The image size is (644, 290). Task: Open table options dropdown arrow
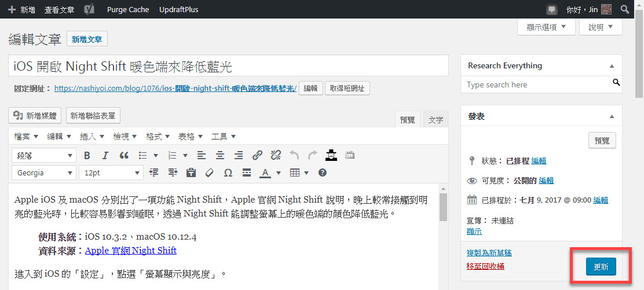click(306, 173)
